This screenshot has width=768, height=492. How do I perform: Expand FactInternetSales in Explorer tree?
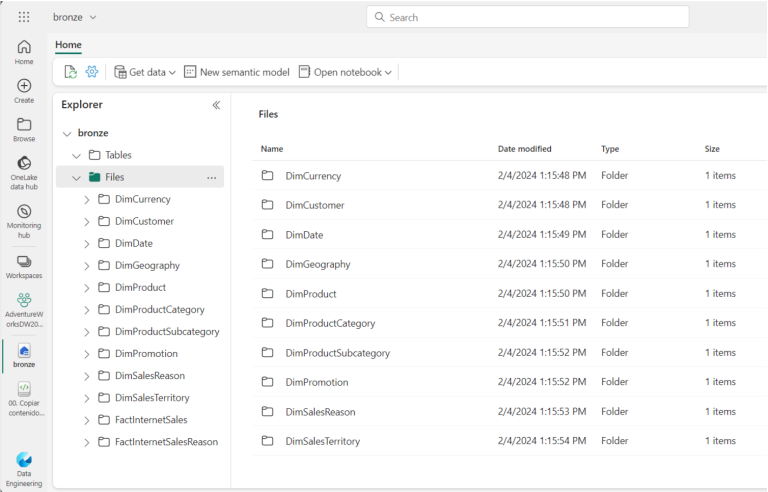click(x=87, y=420)
